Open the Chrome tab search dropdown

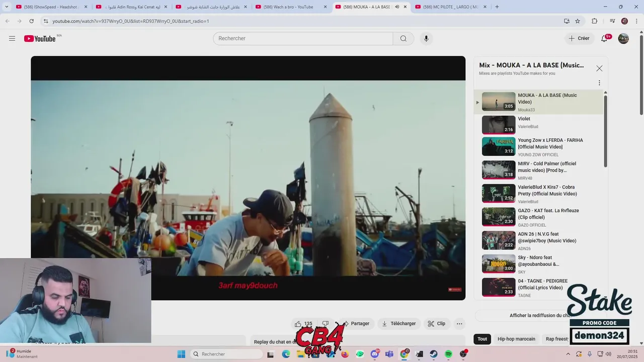(7, 7)
